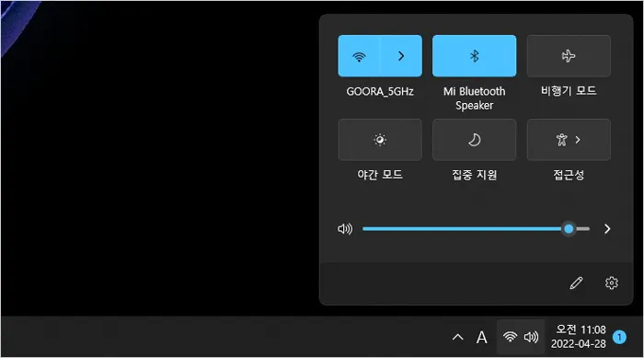
Task: Show hidden tray icons caret
Action: [x=457, y=338]
